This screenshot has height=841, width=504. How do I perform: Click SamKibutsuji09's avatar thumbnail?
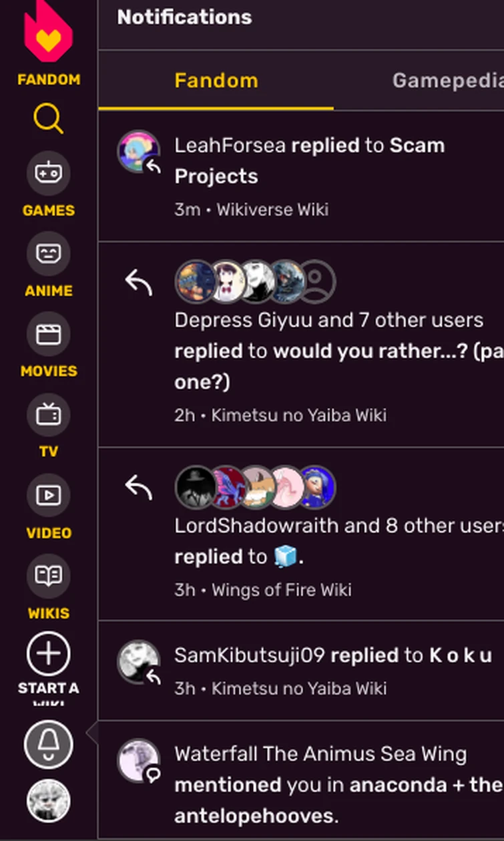click(x=138, y=662)
